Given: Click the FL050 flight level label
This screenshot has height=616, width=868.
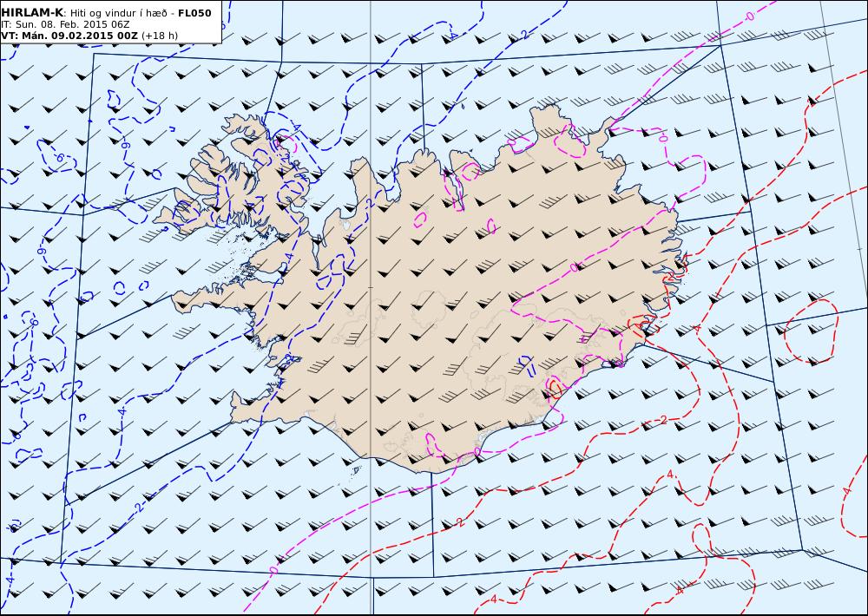Looking at the screenshot, I should pyautogui.click(x=194, y=13).
